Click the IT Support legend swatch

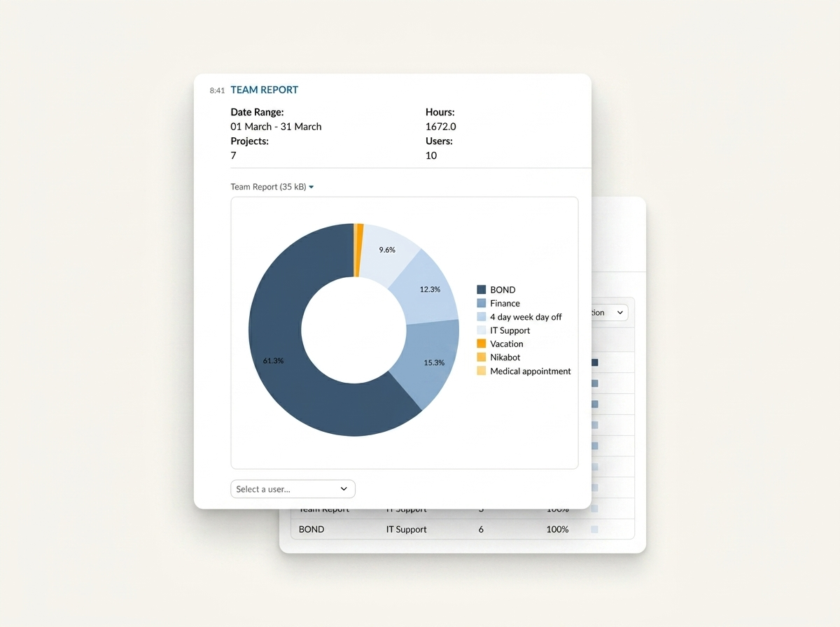pyautogui.click(x=481, y=330)
